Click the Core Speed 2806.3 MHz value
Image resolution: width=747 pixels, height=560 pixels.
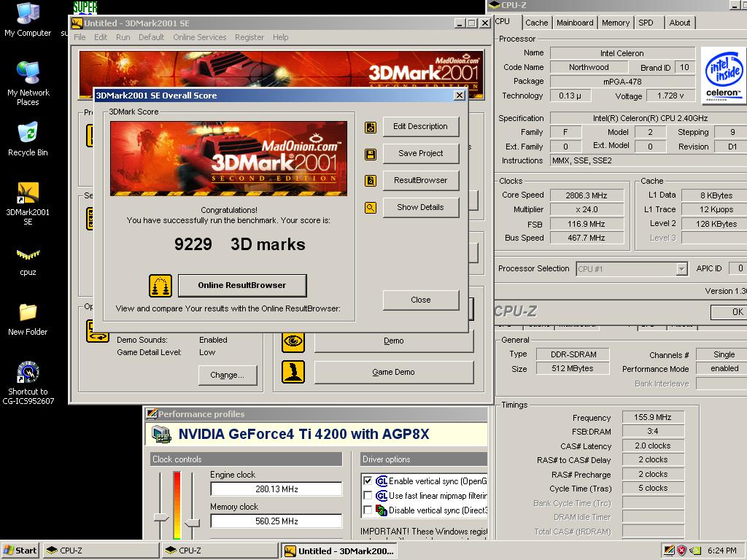587,195
